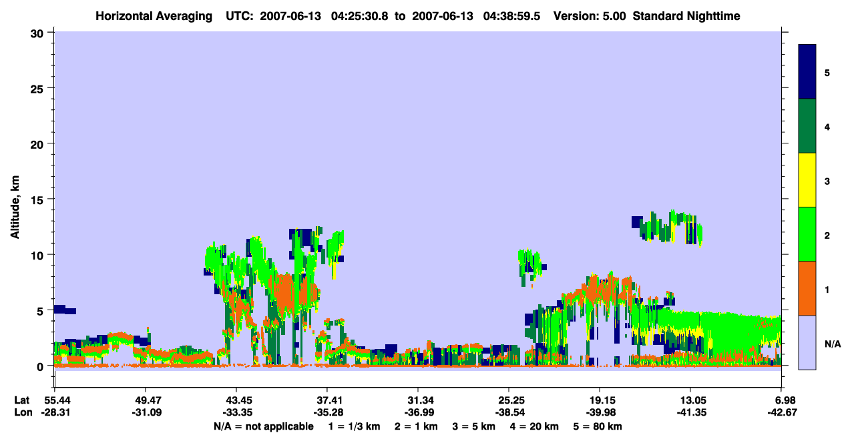This screenshot has height=445, width=868.
Task: Click the longitude value -31.09
Action: (x=146, y=412)
